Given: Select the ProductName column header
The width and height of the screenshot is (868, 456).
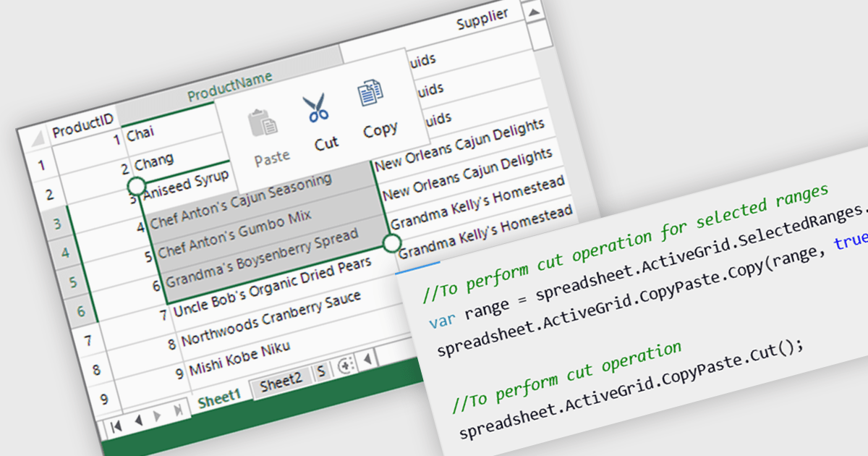Looking at the screenshot, I should tap(230, 86).
